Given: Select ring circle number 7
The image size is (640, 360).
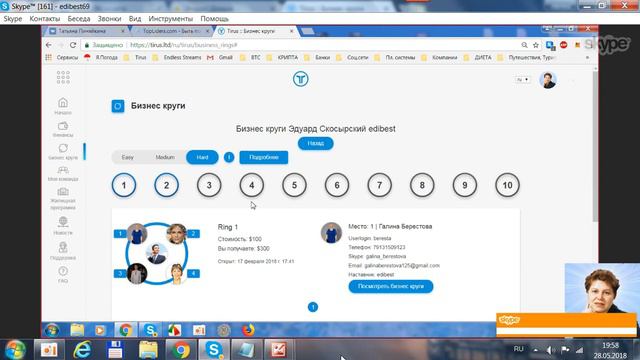Looking at the screenshot, I should pyautogui.click(x=380, y=185).
